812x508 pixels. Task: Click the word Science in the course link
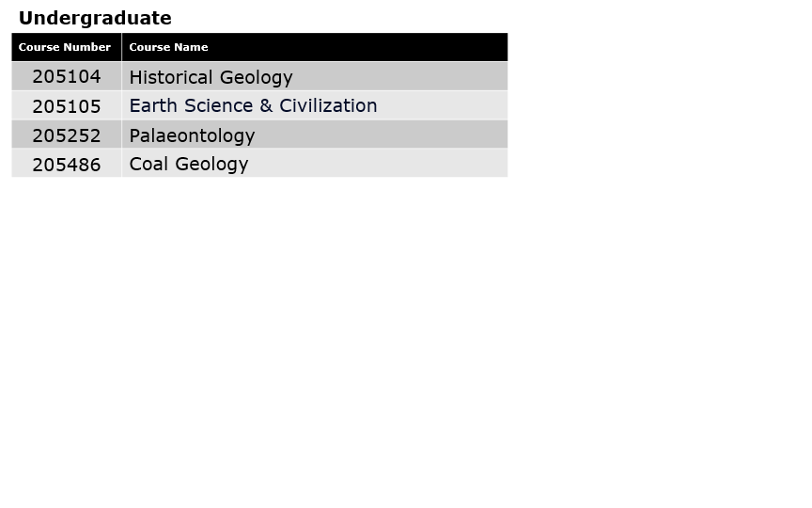[x=219, y=105]
